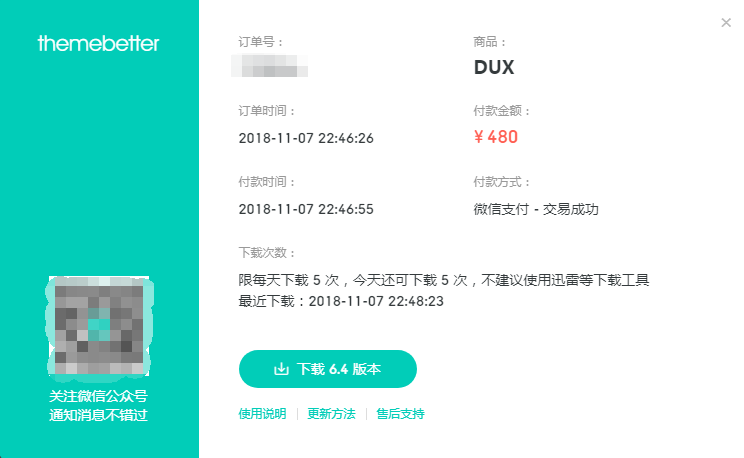Click the 付款金额 label
This screenshot has width=744, height=458.
click(x=501, y=111)
